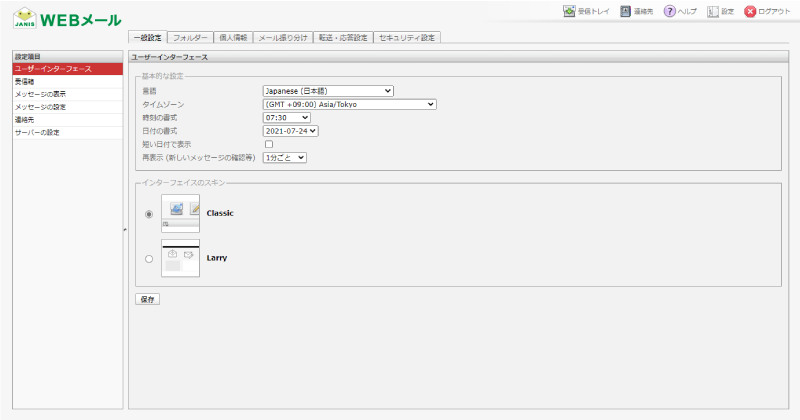The image size is (800, 420).
Task: Switch to the フォルダー tab
Action: click(x=190, y=38)
